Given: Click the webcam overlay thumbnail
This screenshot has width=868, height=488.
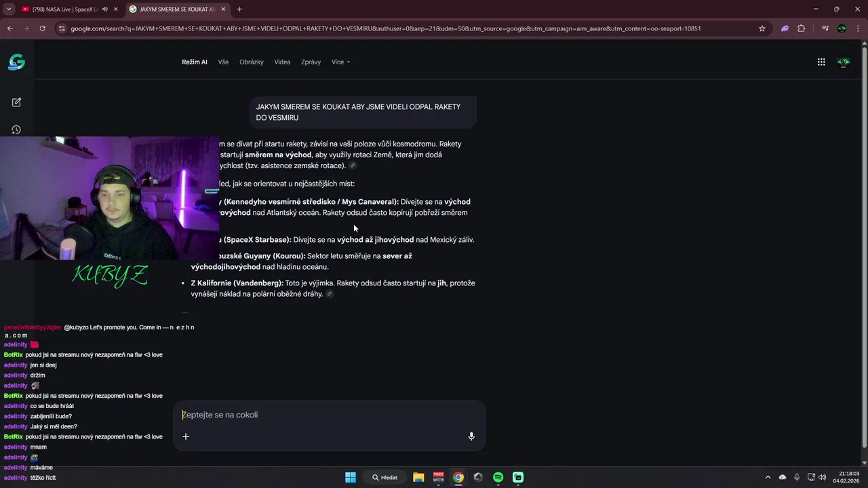Looking at the screenshot, I should [109, 198].
